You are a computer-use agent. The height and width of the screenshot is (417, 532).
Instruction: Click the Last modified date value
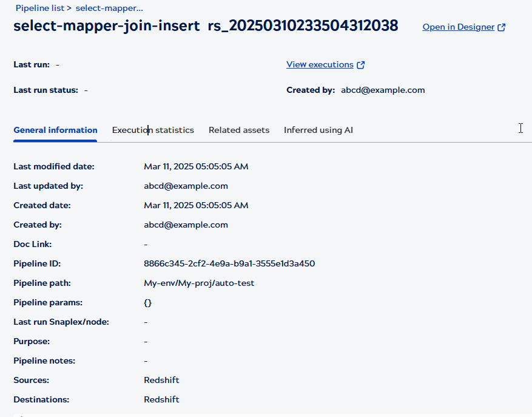point(195,166)
